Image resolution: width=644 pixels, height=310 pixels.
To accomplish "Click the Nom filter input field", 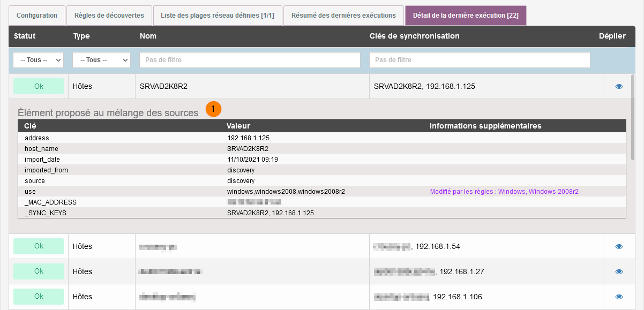I will (x=250, y=60).
